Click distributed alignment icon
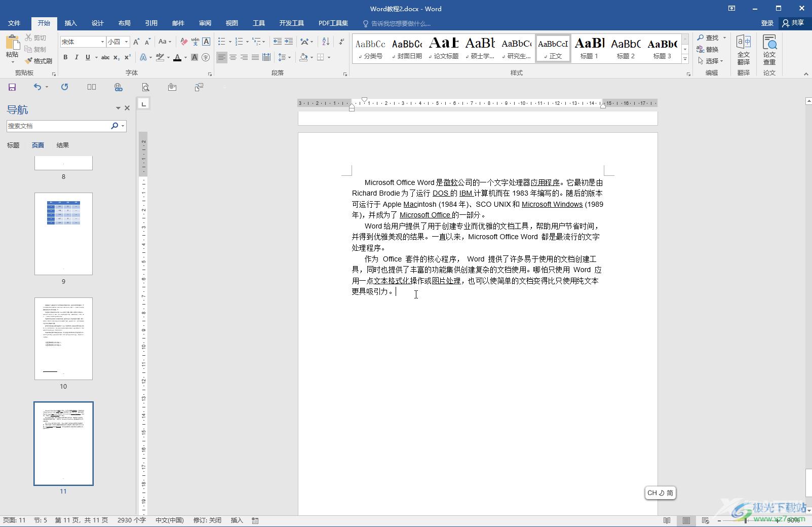Viewport: 812px width, 527px height. click(266, 57)
